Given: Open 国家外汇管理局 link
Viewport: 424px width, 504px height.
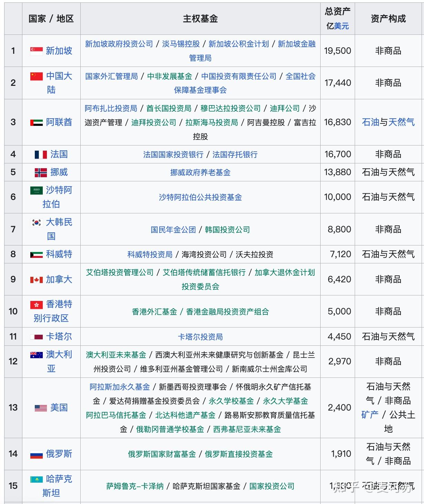Looking at the screenshot, I should point(111,77).
